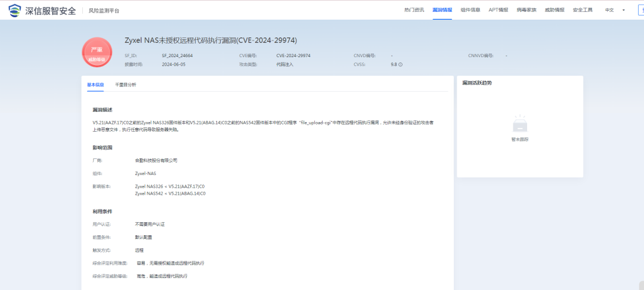Switch to the 基本信息 tab
The width and height of the screenshot is (644, 290).
(95, 85)
